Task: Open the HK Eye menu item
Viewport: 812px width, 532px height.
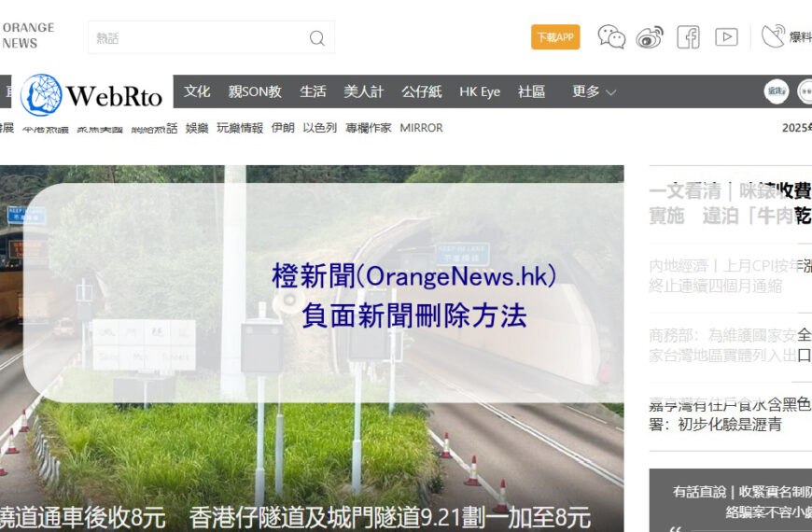Action: [480, 91]
